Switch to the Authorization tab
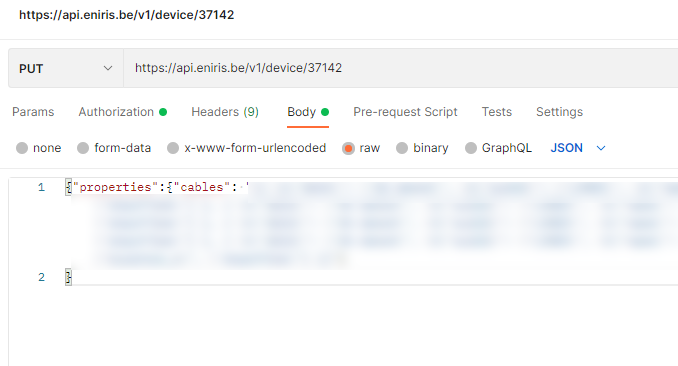This screenshot has height=366, width=678. pyautogui.click(x=122, y=112)
